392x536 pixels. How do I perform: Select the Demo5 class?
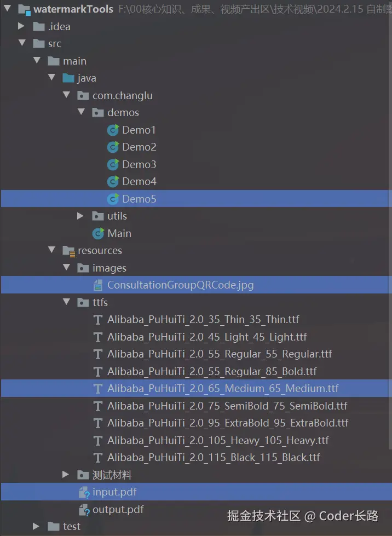point(139,199)
